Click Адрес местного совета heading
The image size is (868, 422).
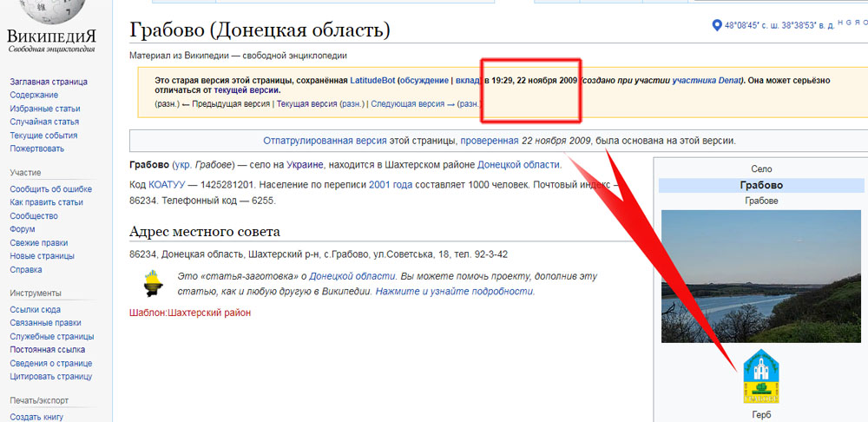204,231
